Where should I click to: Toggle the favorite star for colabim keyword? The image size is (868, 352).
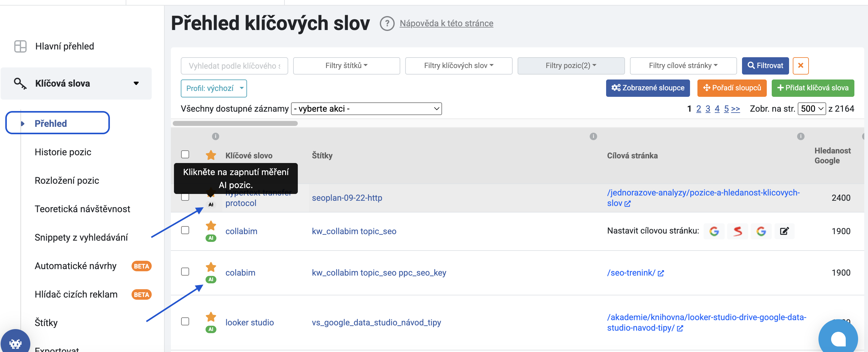click(x=211, y=267)
